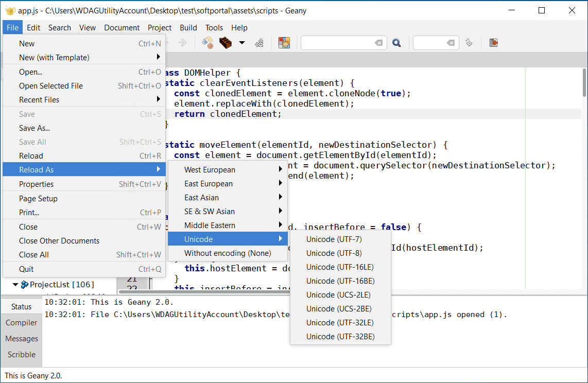Choose Reload from File menu

pos(84,156)
